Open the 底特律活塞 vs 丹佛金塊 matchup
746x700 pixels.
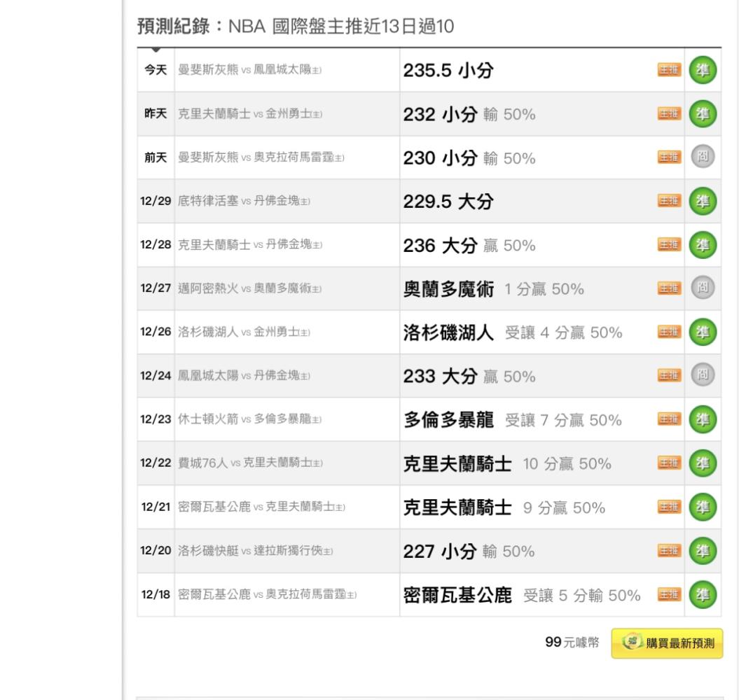click(x=244, y=201)
